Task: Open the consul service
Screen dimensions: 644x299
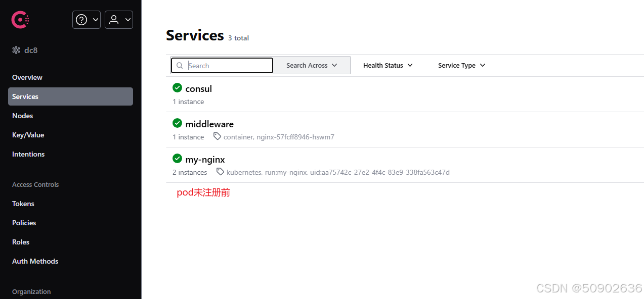Action: (199, 88)
